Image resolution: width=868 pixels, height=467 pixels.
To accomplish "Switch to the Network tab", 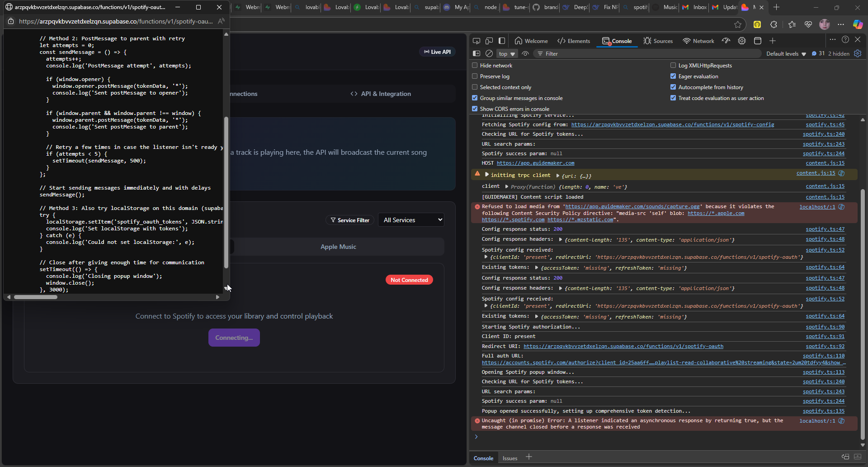I will coord(698,41).
